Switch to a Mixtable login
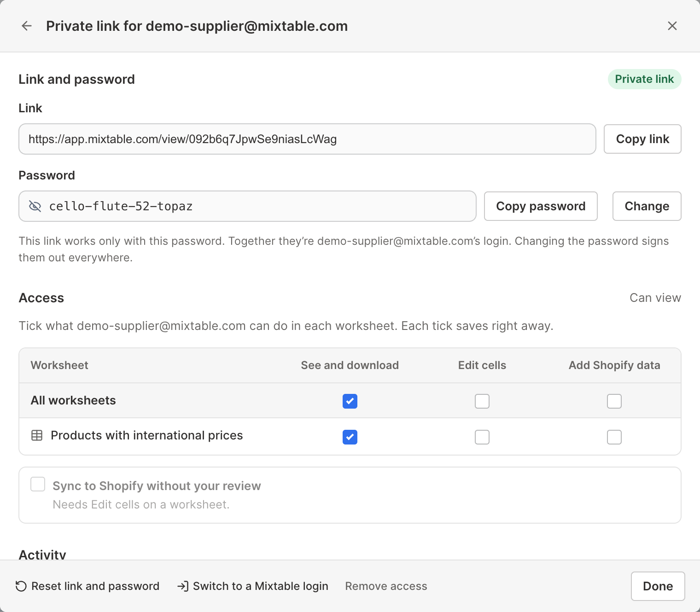700x612 pixels. 253,586
